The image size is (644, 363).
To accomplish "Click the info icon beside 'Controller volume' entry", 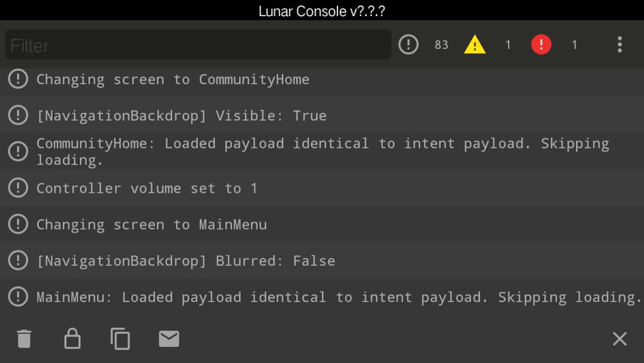I will coord(18,188).
